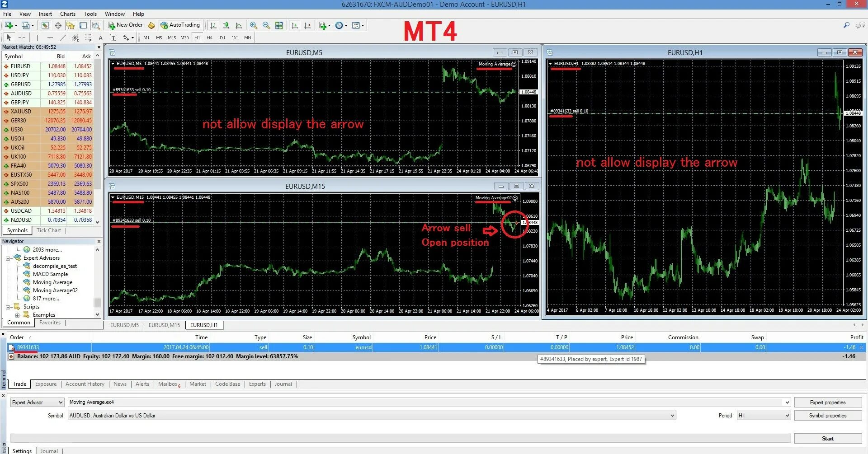Image resolution: width=868 pixels, height=454 pixels.
Task: Select order 89341633 row in Trade tab
Action: (x=436, y=347)
